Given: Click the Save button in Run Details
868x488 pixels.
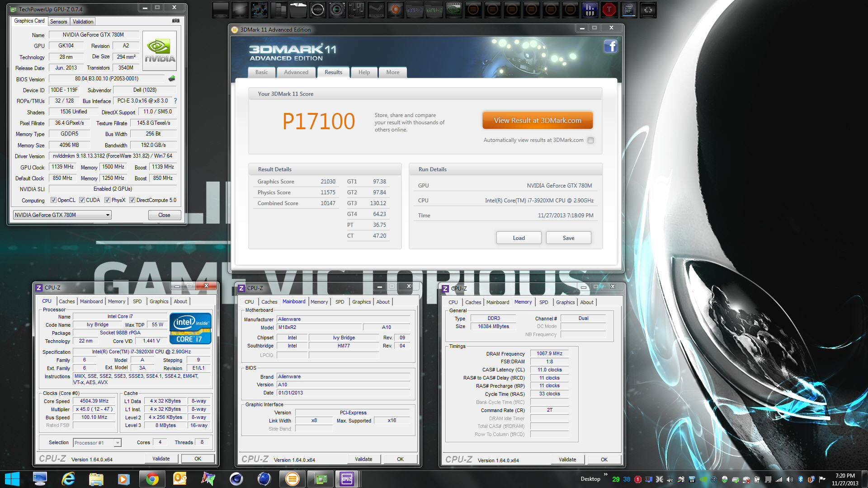Looking at the screenshot, I should 568,238.
